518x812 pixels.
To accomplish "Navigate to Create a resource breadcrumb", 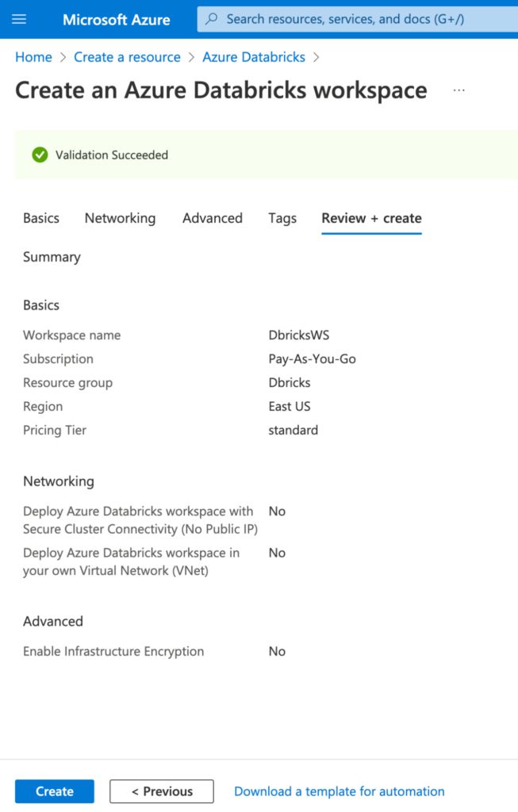I will click(127, 57).
